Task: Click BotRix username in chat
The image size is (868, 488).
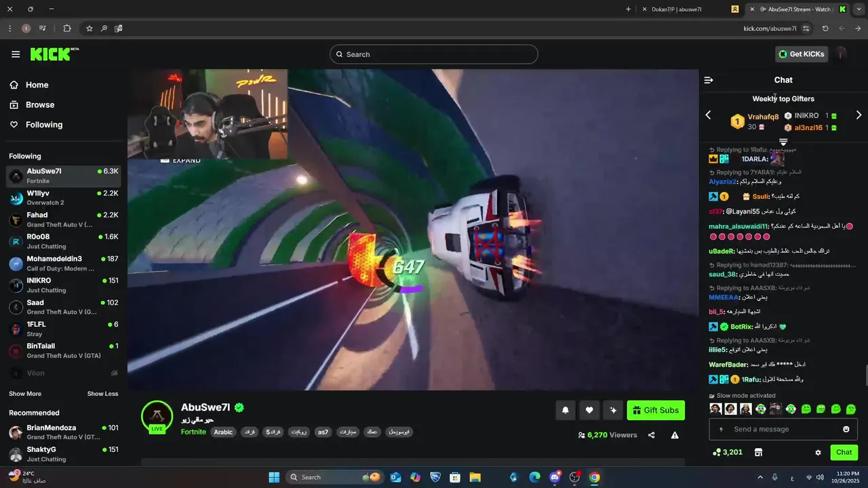Action: point(741,327)
